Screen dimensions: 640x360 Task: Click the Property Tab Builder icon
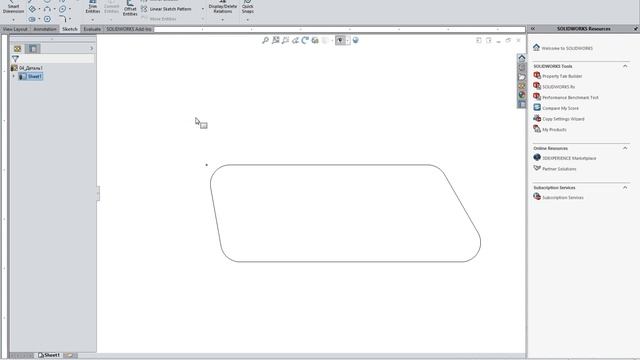pos(537,75)
